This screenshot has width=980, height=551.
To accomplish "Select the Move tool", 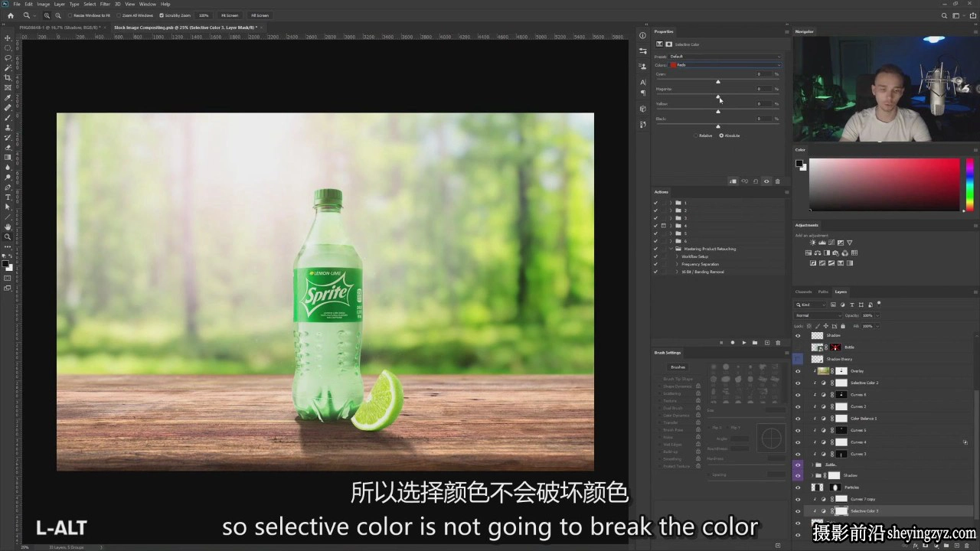I will (x=8, y=37).
